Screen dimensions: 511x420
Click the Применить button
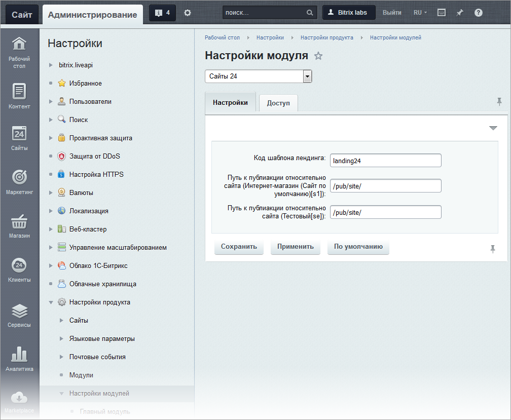296,246
